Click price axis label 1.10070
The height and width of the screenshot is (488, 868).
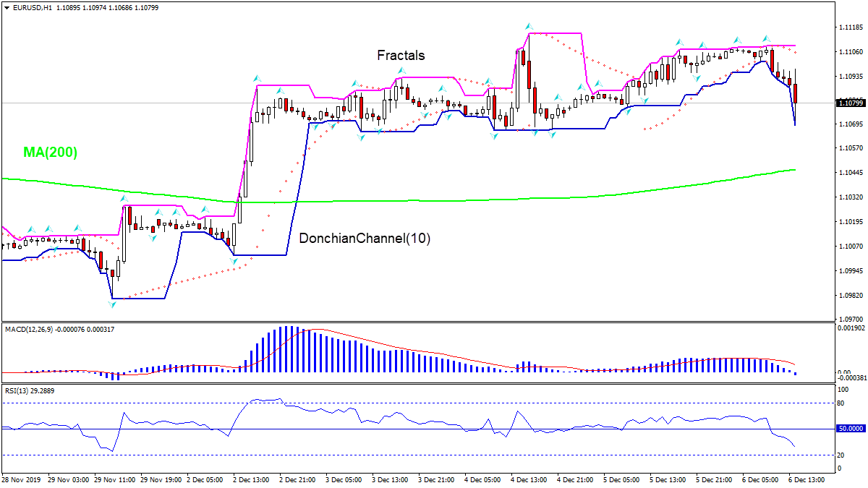click(851, 247)
